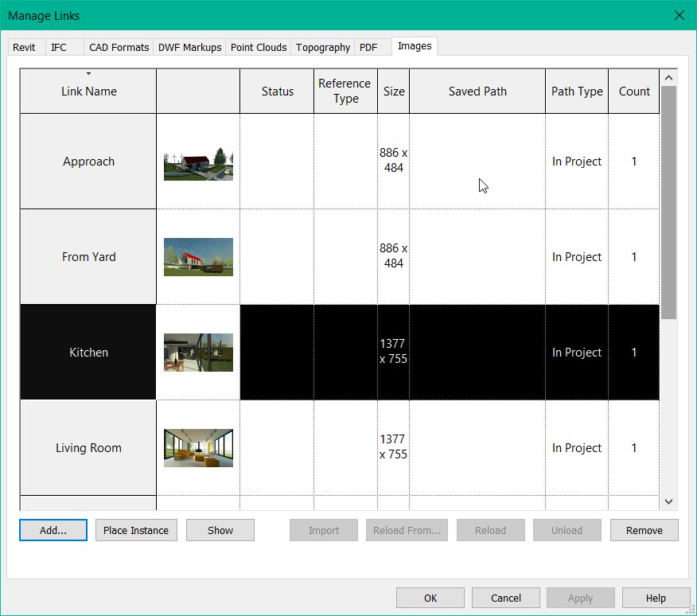The height and width of the screenshot is (616, 697).
Task: Click the From Yard image thumbnail
Action: [198, 257]
